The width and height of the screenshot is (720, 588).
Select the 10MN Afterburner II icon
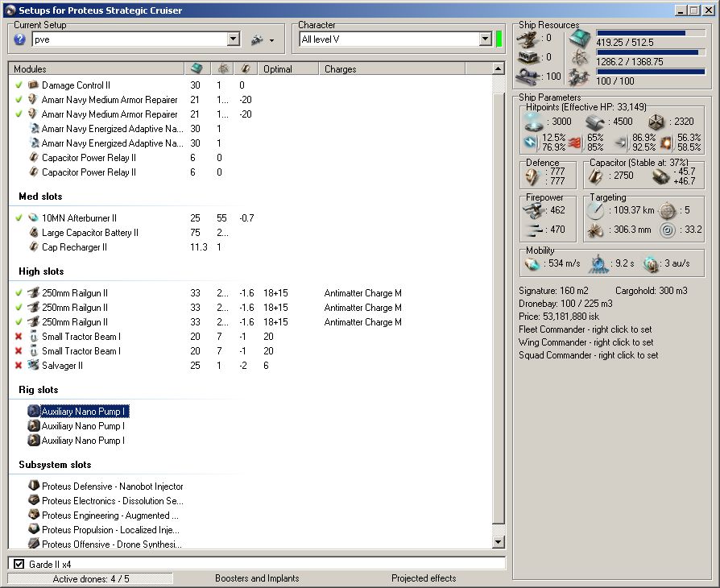[x=33, y=217]
